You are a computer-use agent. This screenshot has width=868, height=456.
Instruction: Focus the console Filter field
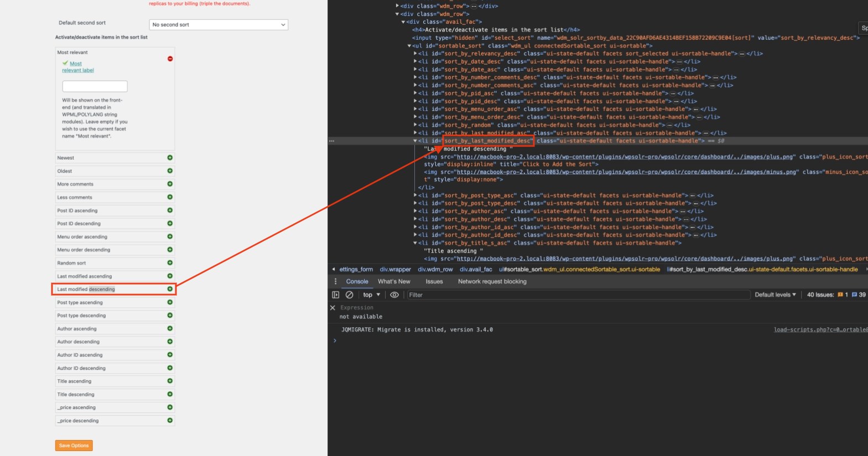(578, 295)
